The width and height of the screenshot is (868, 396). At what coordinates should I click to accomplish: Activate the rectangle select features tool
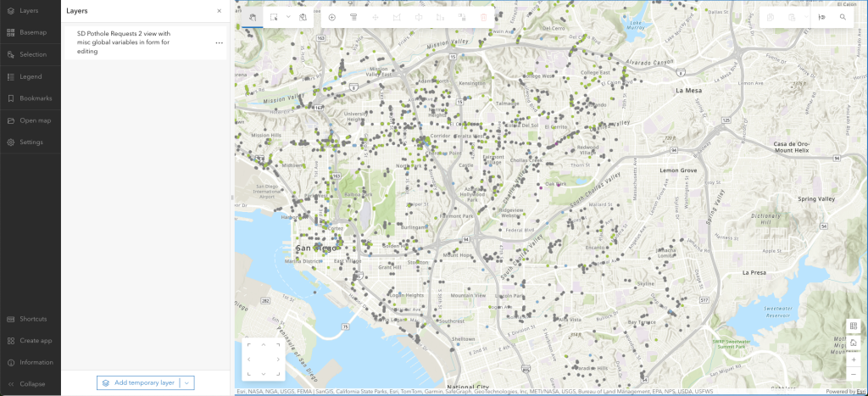click(x=273, y=17)
